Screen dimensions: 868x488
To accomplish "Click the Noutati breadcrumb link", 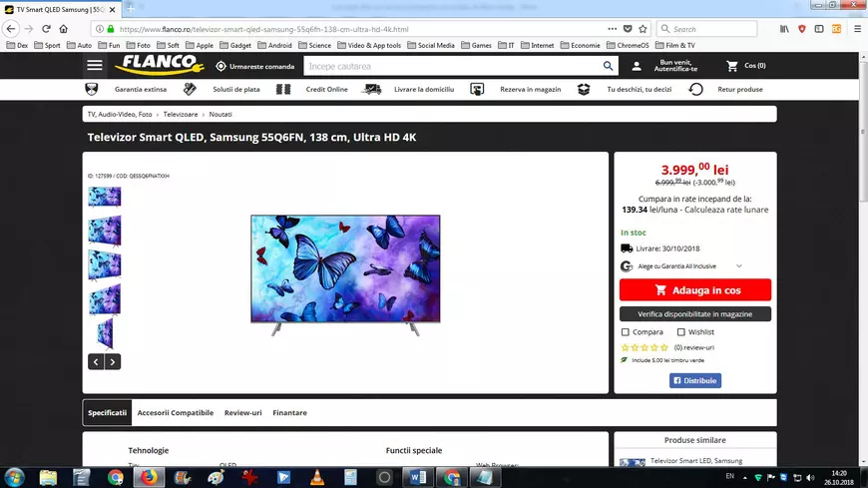I will tap(220, 114).
